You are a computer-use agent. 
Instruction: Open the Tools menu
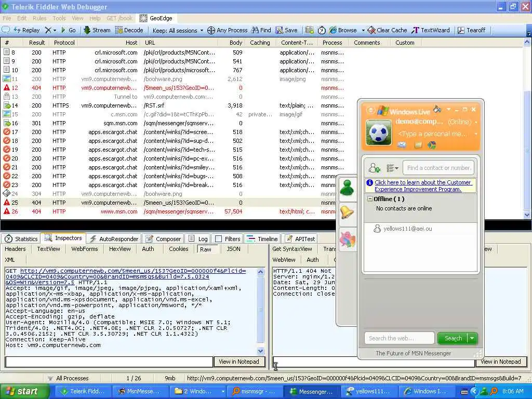pyautogui.click(x=59, y=18)
